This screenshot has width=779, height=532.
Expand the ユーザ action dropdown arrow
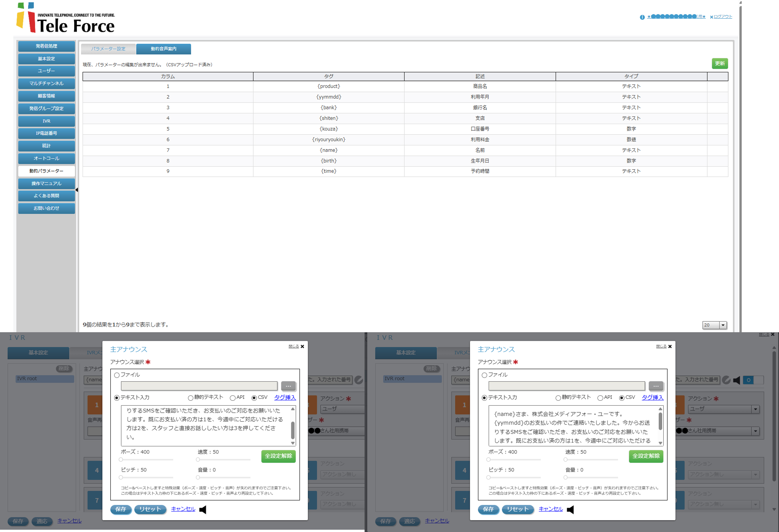coord(755,409)
